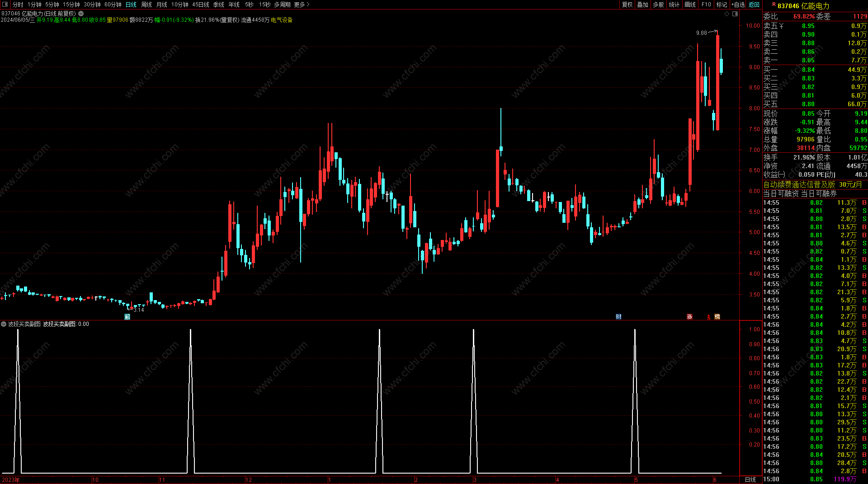Screen dimensions: 868x484
Task: Click the 标记 mark button
Action: [x=722, y=5]
